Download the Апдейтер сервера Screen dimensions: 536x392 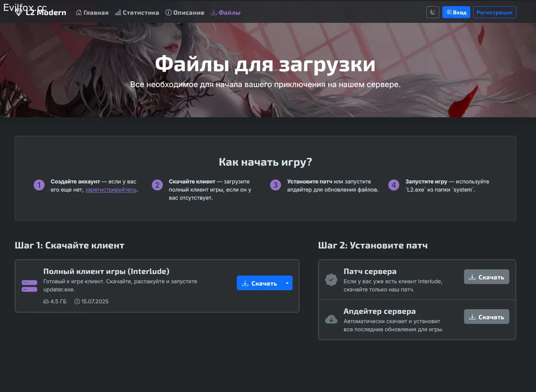[486, 317]
